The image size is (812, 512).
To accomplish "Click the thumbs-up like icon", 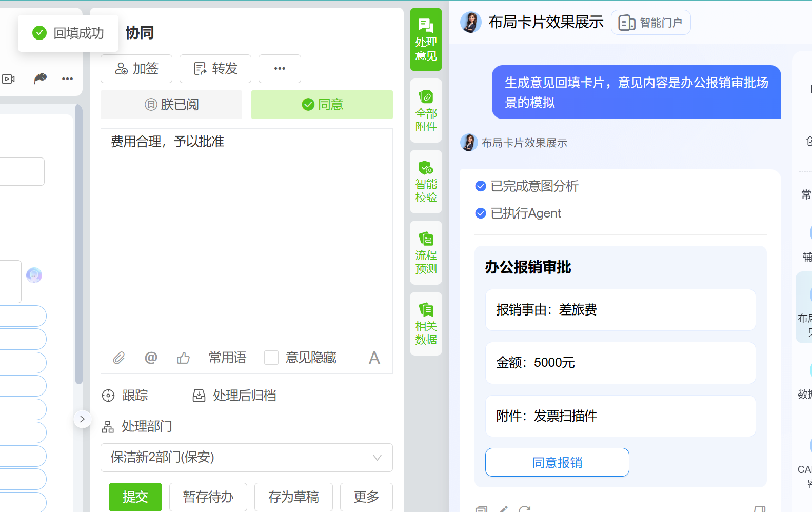I will tap(183, 358).
